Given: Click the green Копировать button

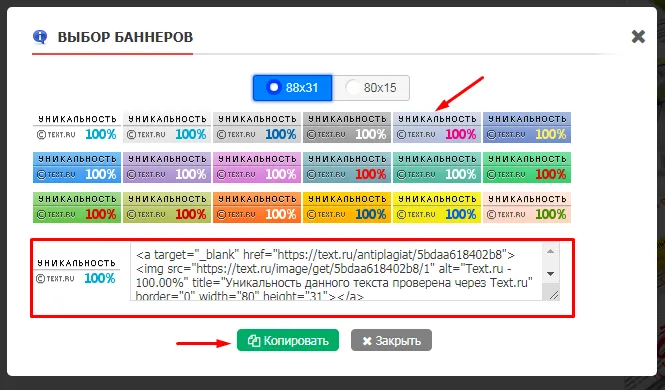Looking at the screenshot, I should pos(288,340).
